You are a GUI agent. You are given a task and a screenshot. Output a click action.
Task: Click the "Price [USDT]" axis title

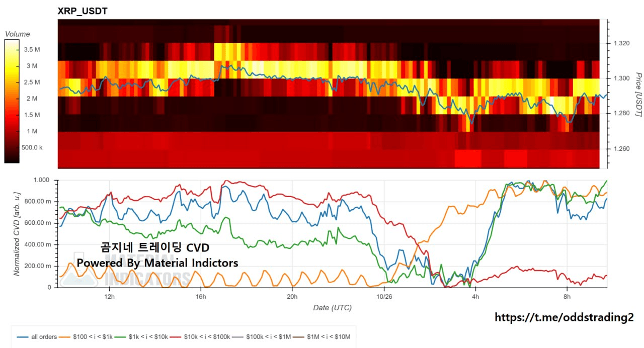(x=638, y=95)
